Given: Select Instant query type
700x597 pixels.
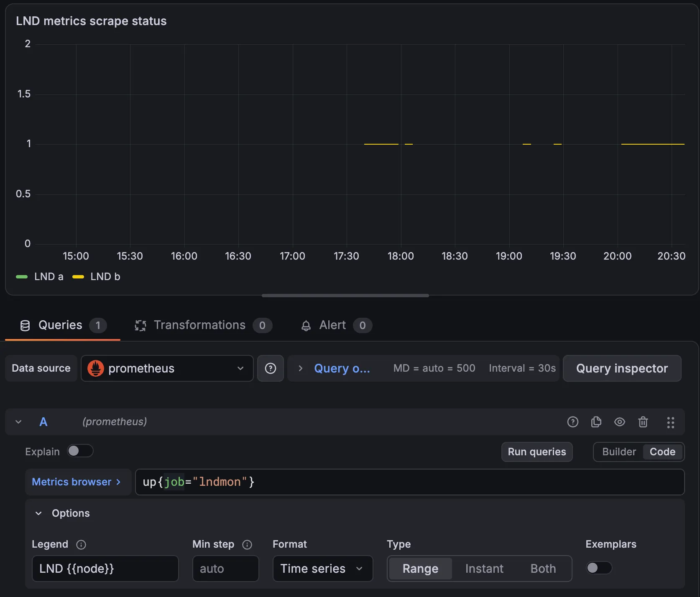Looking at the screenshot, I should tap(484, 569).
